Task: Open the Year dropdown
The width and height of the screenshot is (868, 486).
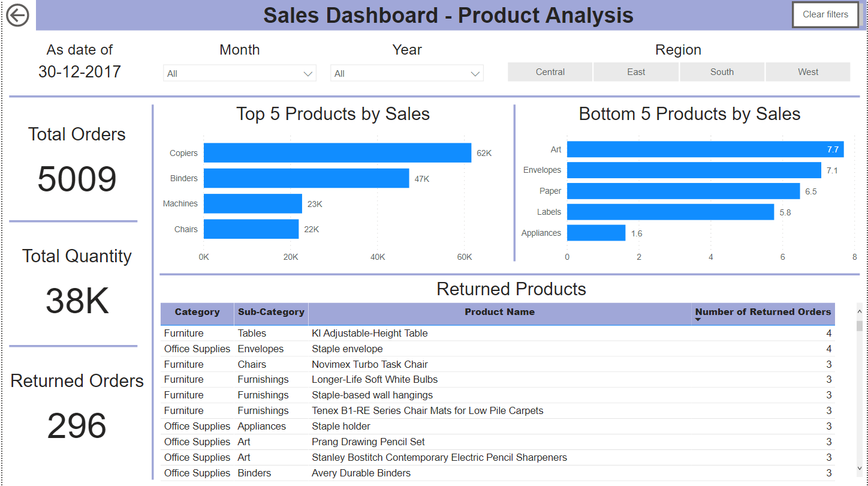Action: coord(475,73)
